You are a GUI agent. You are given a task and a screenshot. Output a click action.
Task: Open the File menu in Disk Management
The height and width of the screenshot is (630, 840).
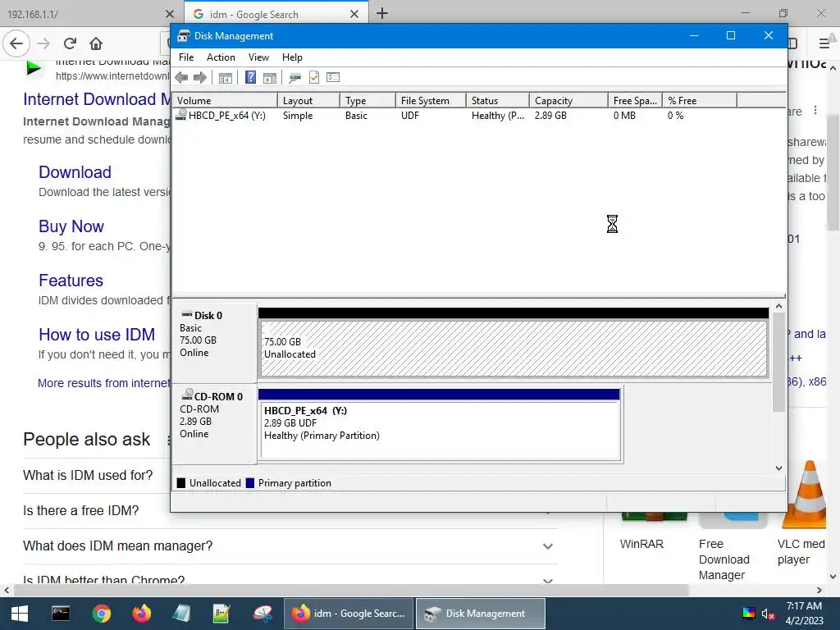(186, 57)
